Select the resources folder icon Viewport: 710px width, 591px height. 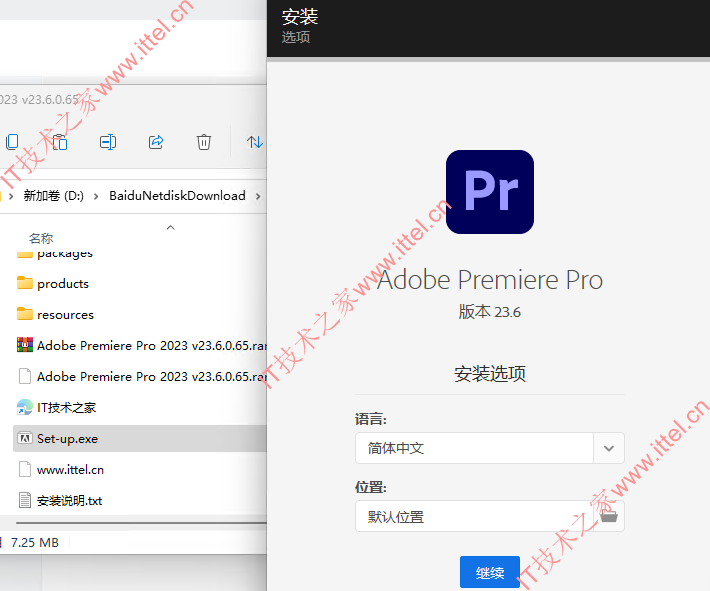coord(25,314)
